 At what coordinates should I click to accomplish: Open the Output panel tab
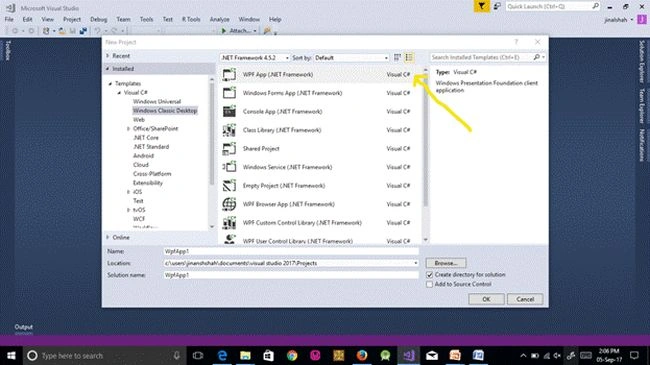click(x=24, y=327)
